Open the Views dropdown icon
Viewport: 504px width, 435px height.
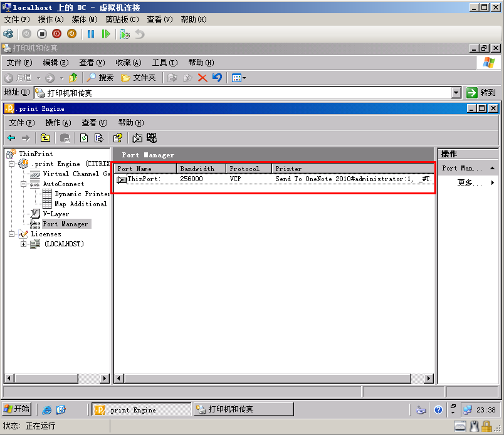pos(238,78)
